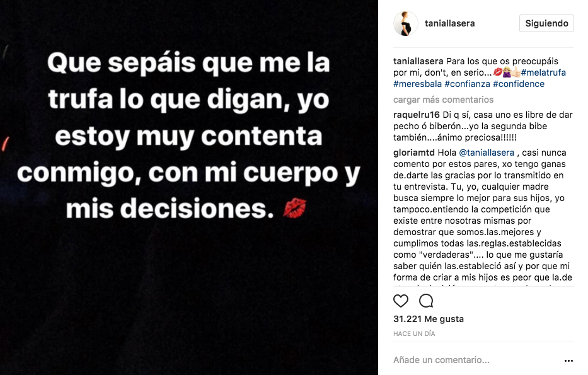Click the kiss lips emoji on image
This screenshot has height=375, width=588.
pyautogui.click(x=295, y=208)
